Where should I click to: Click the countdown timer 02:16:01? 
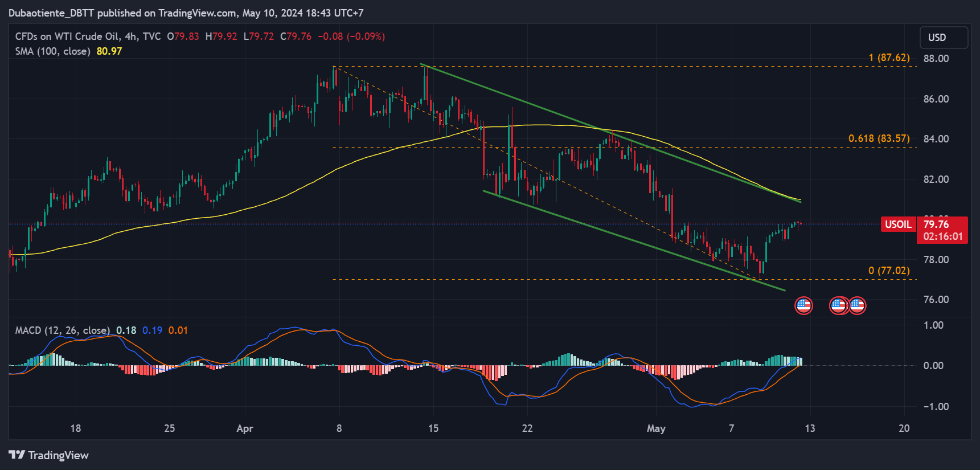coord(943,236)
